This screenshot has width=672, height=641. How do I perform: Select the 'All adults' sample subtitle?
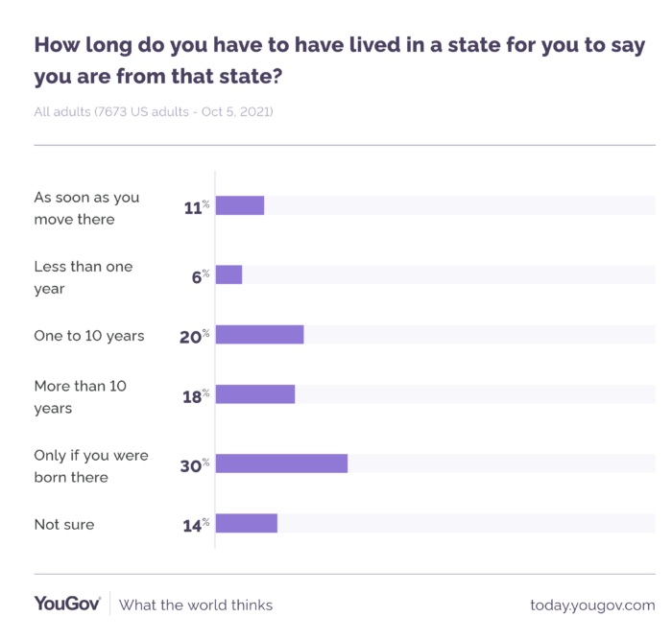coord(154,112)
